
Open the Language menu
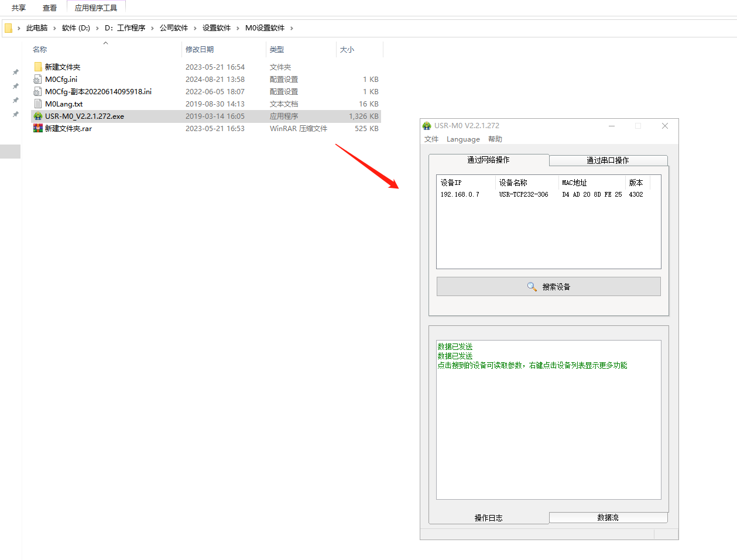click(x=463, y=139)
